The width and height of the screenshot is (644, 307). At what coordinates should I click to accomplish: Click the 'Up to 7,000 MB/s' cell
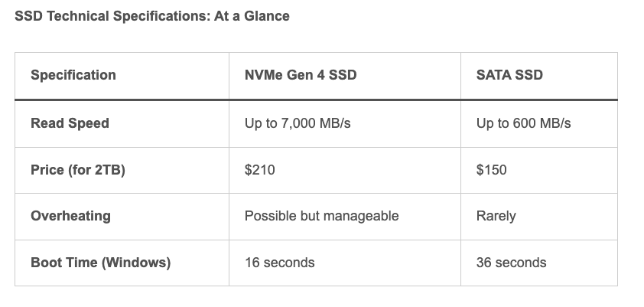pyautogui.click(x=298, y=123)
